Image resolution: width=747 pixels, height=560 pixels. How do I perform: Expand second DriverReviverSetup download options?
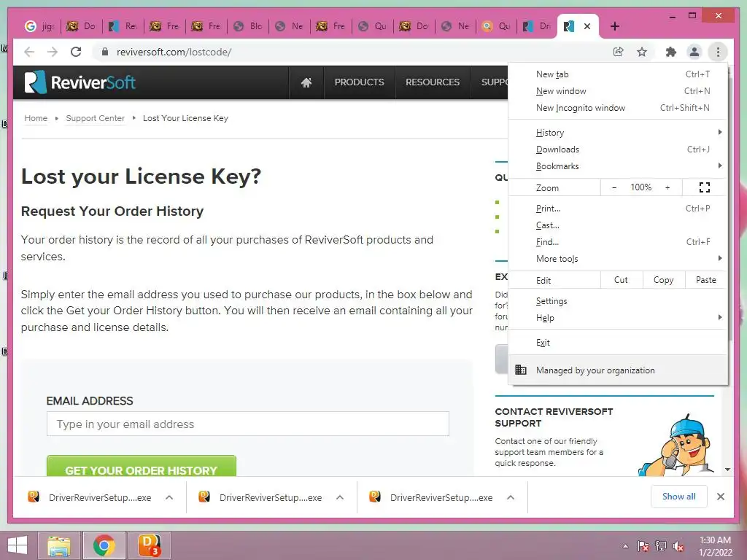point(340,497)
